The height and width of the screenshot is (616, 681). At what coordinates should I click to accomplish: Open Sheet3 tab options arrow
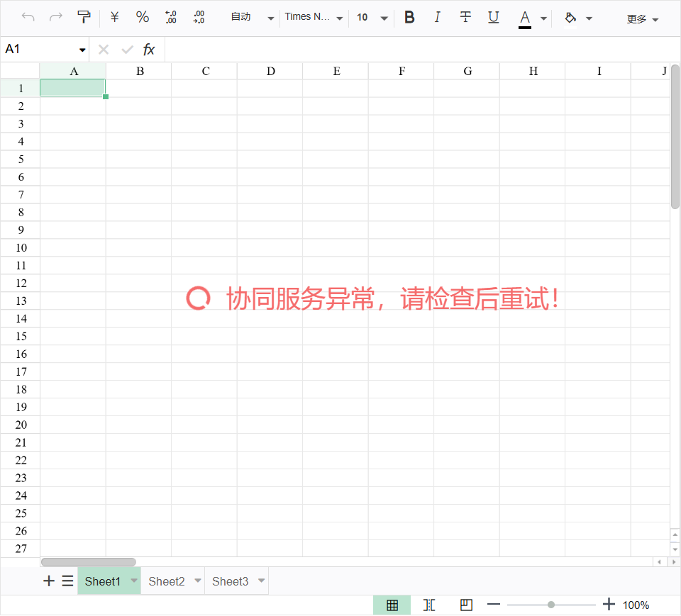(262, 581)
